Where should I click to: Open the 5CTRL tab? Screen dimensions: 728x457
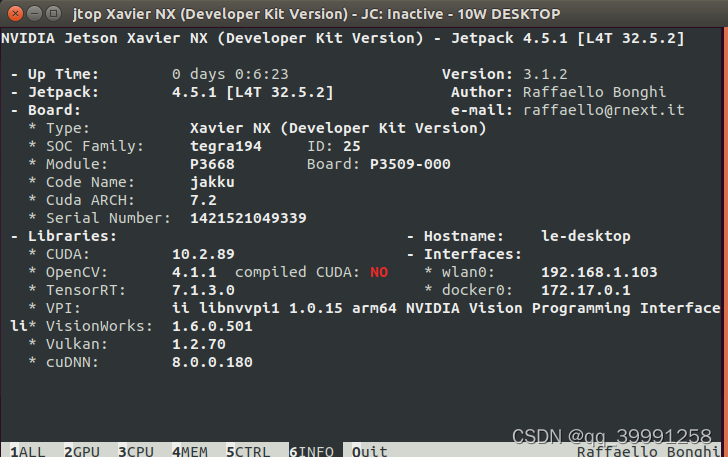click(x=248, y=451)
